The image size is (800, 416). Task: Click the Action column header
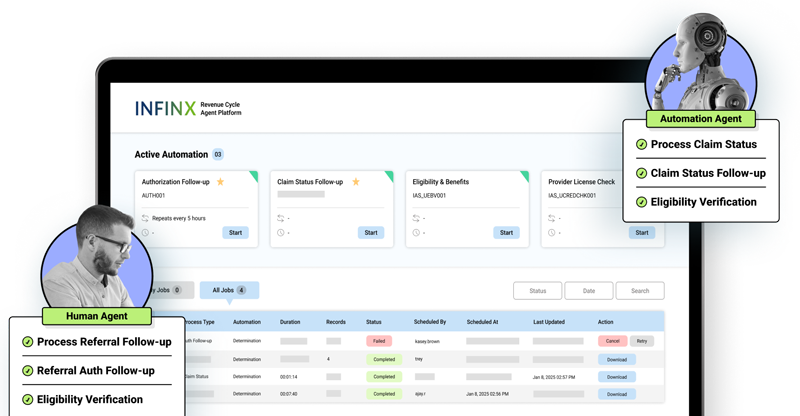pos(606,322)
